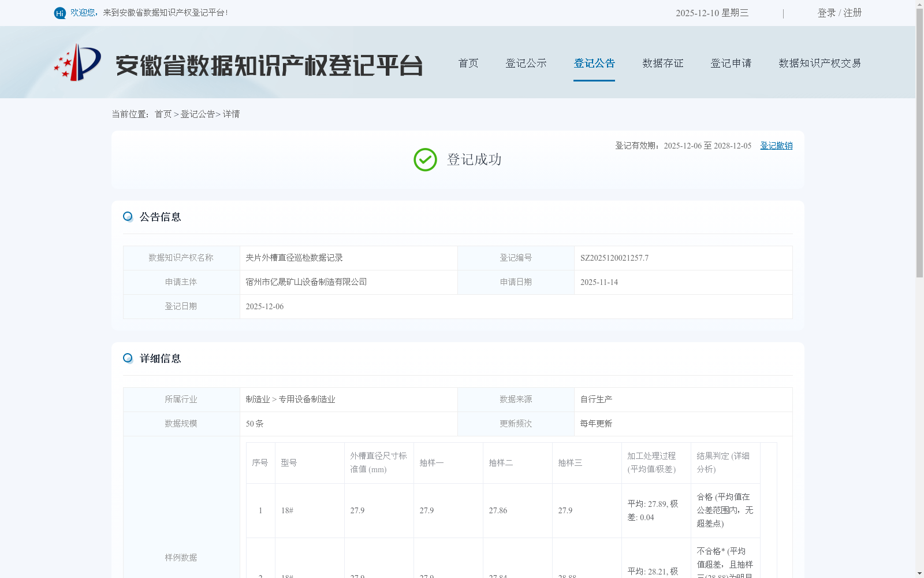Click the Hi greeting bubble icon
This screenshot has height=578, width=924.
pyautogui.click(x=60, y=13)
